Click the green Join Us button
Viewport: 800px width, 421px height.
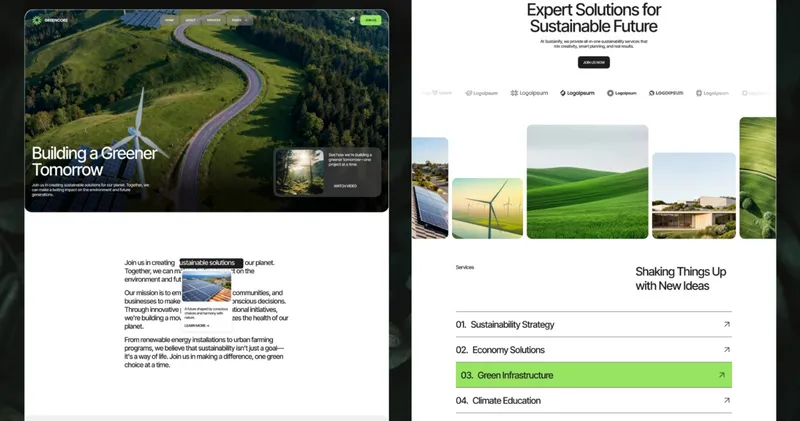pos(370,20)
